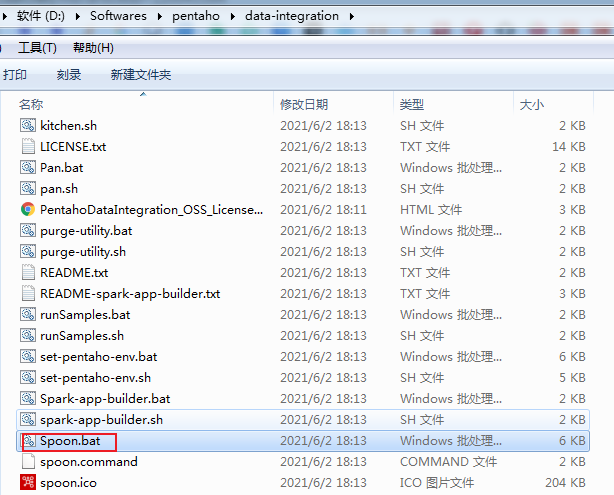The width and height of the screenshot is (614, 495).
Task: Click the runSamples.bat file icon
Action: [x=28, y=314]
